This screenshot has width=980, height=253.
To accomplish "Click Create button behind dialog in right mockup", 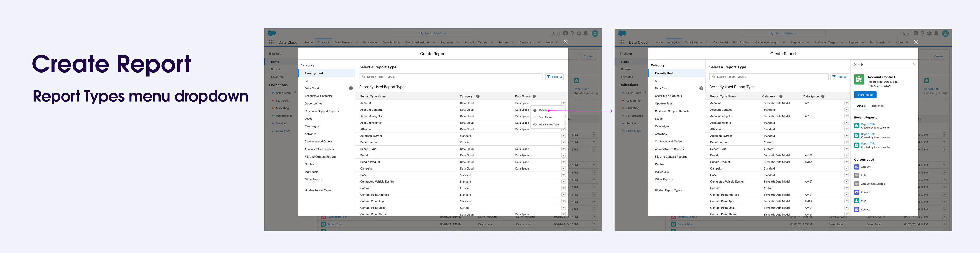I will coord(939,56).
